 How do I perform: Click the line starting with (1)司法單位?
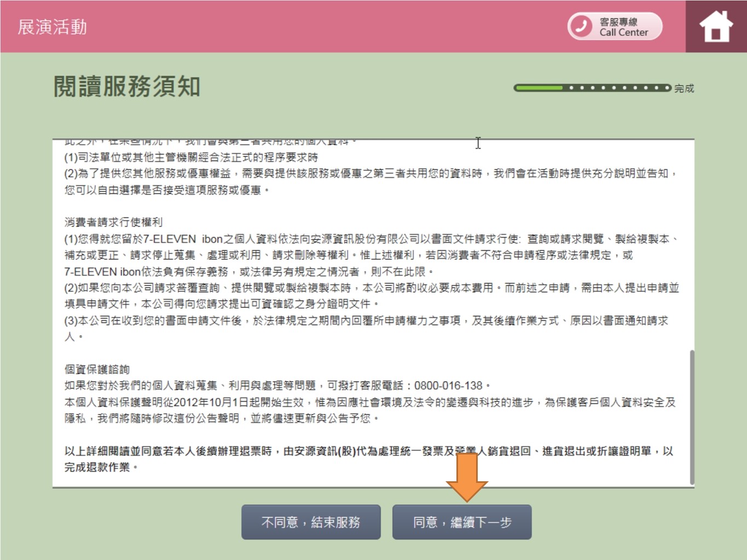[x=191, y=157]
